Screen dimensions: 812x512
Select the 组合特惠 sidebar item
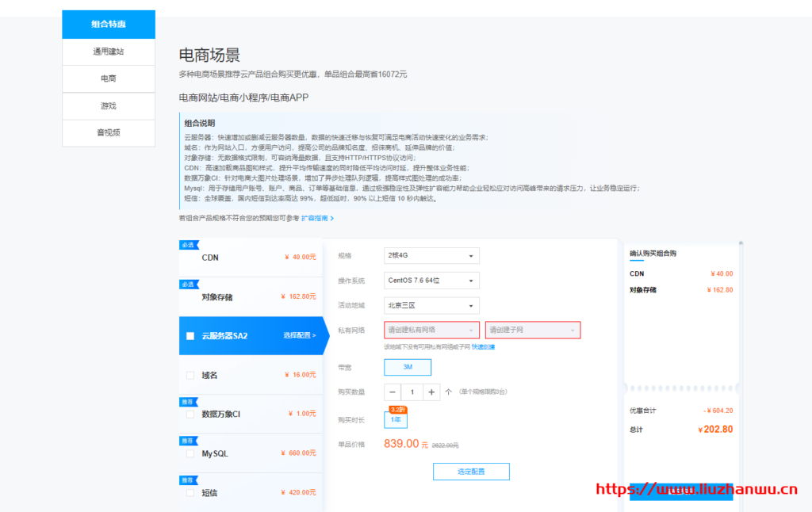coord(108,24)
